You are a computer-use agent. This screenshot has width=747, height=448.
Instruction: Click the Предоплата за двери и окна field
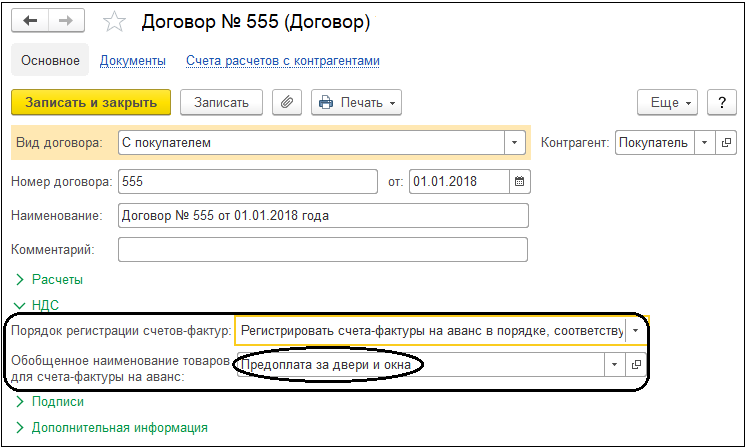coord(421,365)
